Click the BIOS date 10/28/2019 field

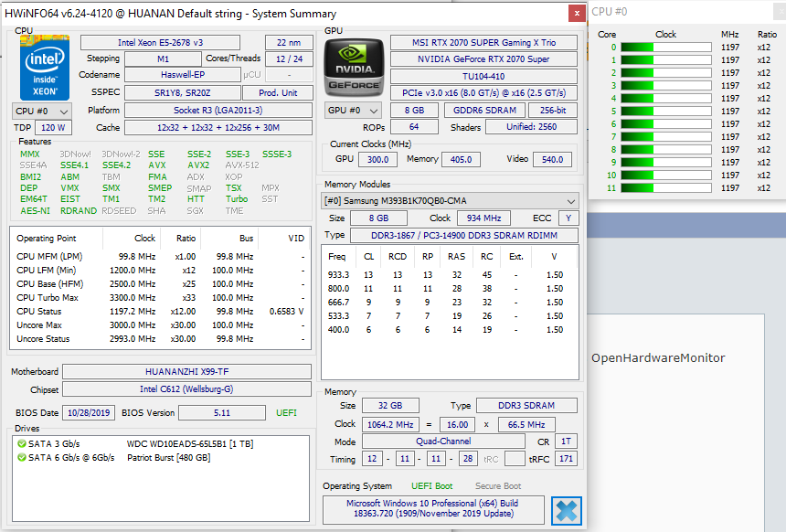point(89,412)
